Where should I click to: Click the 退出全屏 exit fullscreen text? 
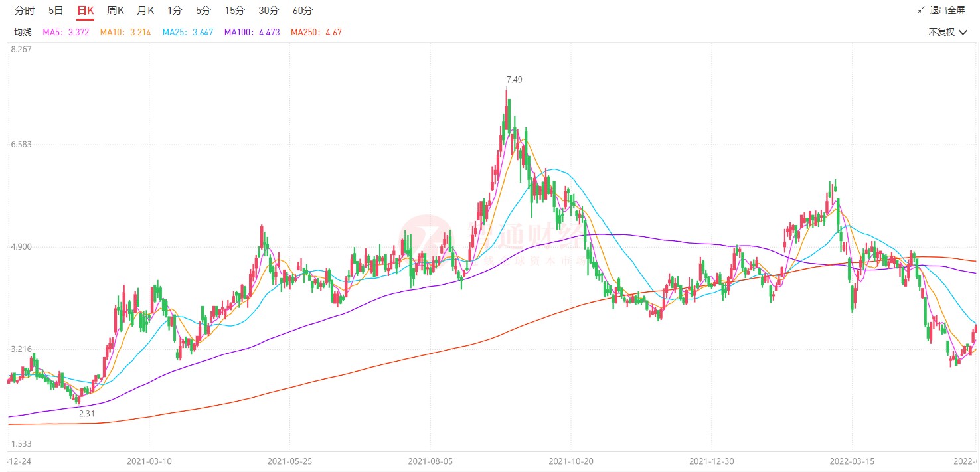tap(947, 10)
